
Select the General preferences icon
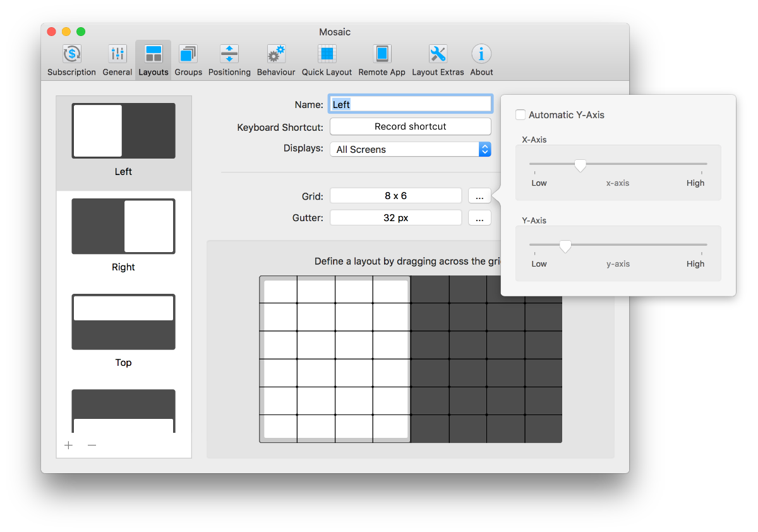[117, 59]
